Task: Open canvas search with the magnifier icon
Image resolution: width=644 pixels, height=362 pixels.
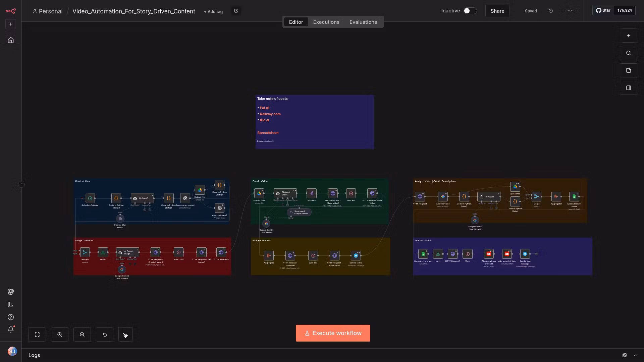Action: tap(629, 53)
